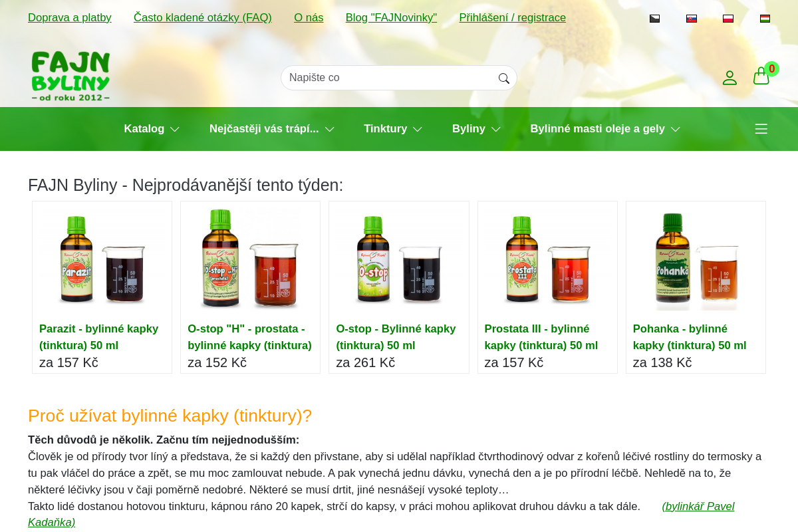Expand the Tinktury menu
Viewport: 798px width, 532px height.
coord(393,129)
